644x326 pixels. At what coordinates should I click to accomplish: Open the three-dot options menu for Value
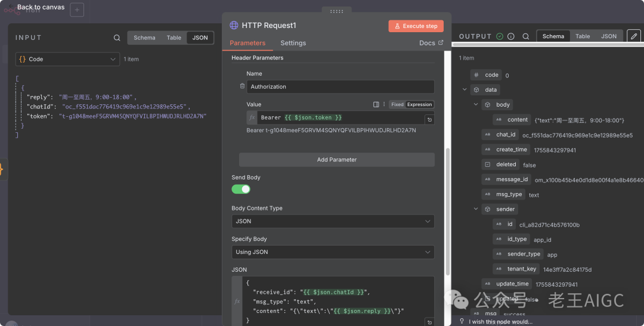(384, 104)
